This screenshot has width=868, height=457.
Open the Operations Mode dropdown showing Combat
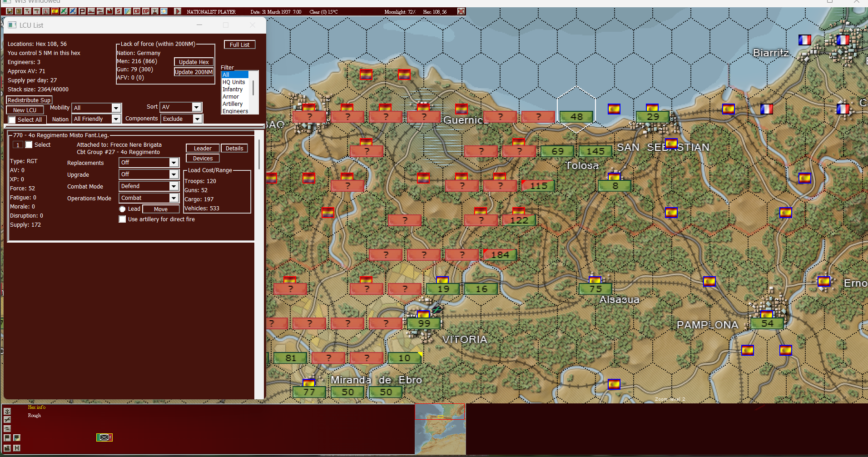coord(149,198)
